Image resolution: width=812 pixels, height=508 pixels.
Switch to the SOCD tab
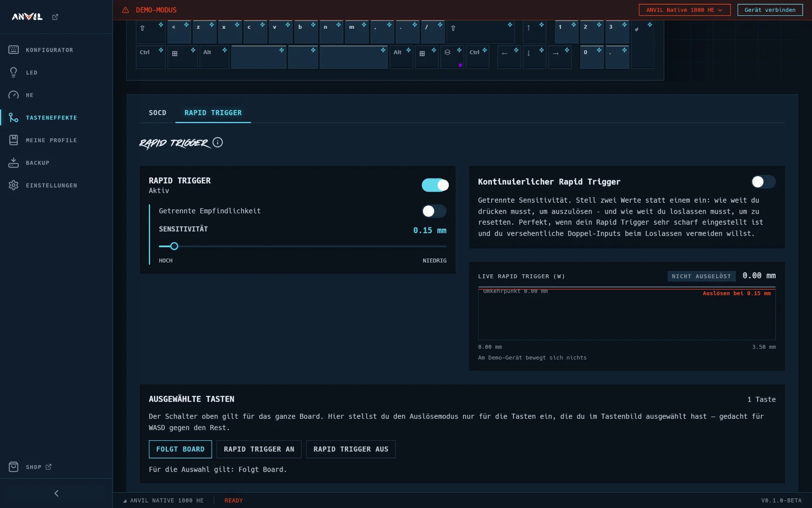(x=157, y=113)
